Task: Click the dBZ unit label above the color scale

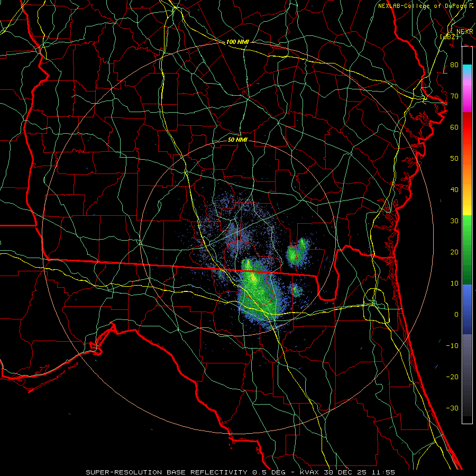Action: coord(449,36)
